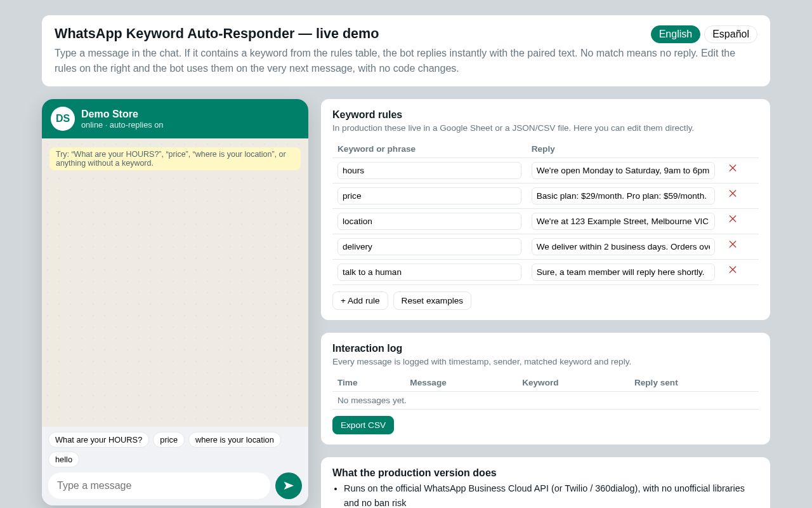The height and width of the screenshot is (508, 812).
Task: Remove the delivery keyword rule
Action: pos(733,244)
